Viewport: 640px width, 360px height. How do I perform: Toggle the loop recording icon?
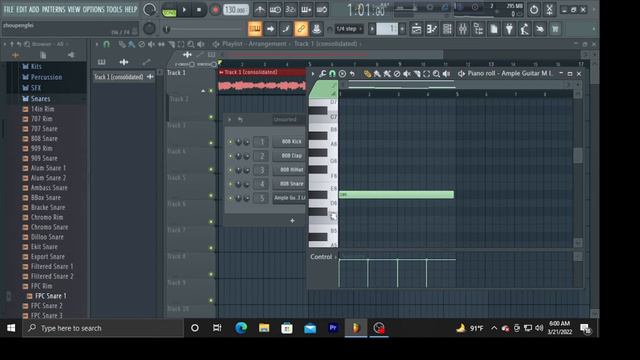pyautogui.click(x=322, y=10)
